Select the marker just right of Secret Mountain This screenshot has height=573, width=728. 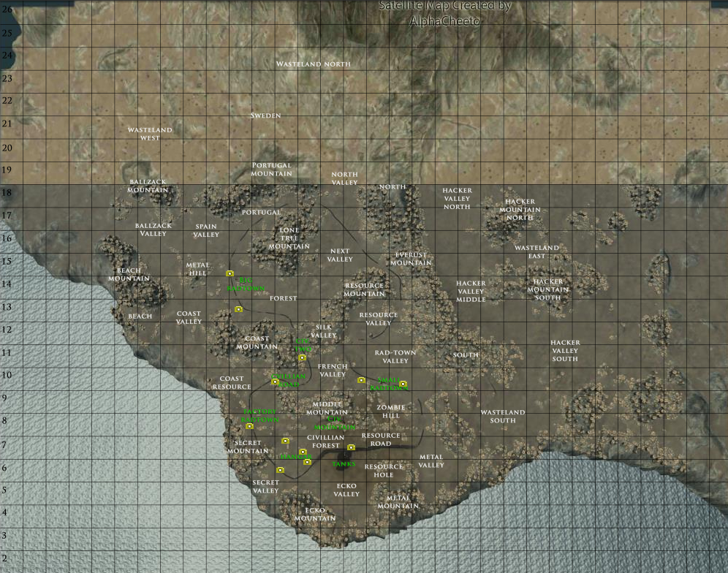(x=285, y=441)
